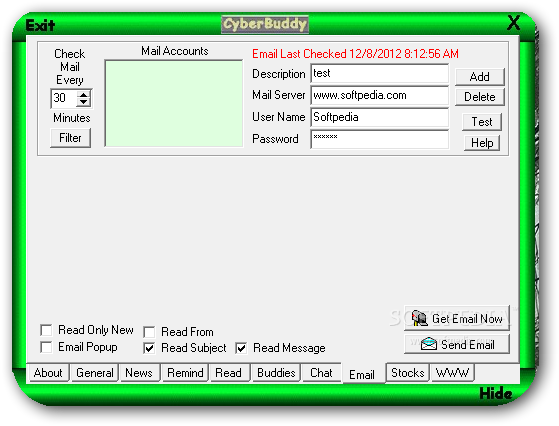This screenshot has height=426, width=559.
Task: Click the CyberBuddy title logo
Action: click(x=265, y=24)
